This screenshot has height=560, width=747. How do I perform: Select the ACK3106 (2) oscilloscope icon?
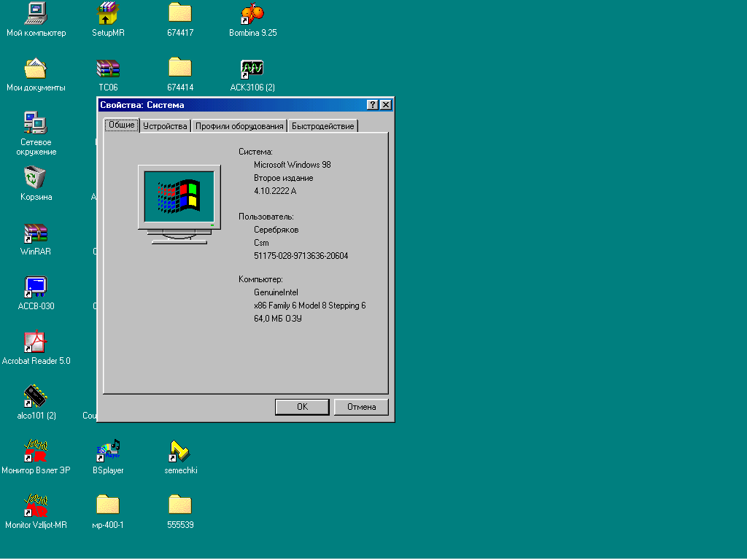point(252,69)
